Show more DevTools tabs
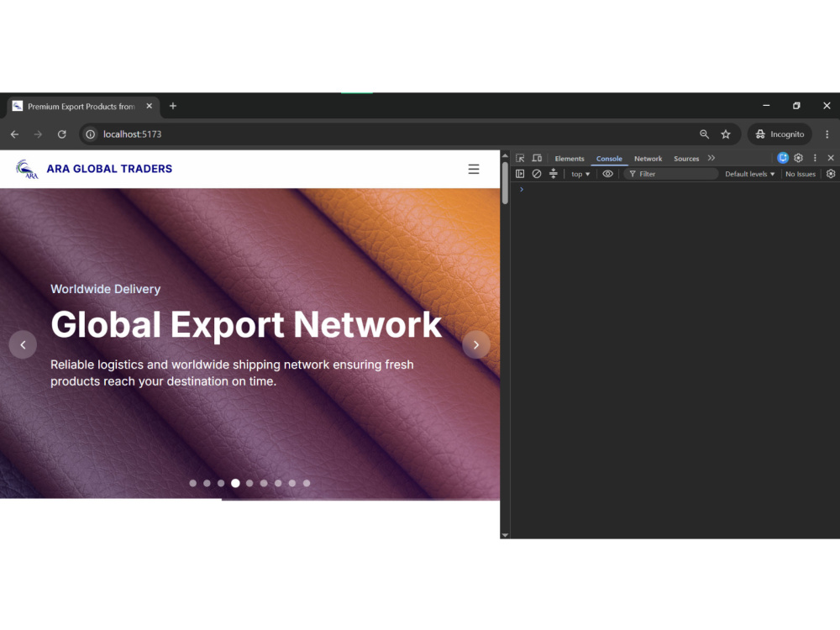Image resolution: width=840 pixels, height=630 pixels. click(x=711, y=158)
